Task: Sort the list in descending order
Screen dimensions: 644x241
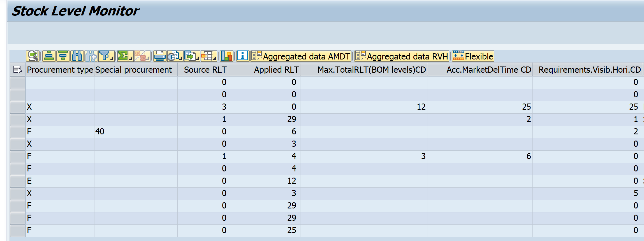Action: click(63, 56)
